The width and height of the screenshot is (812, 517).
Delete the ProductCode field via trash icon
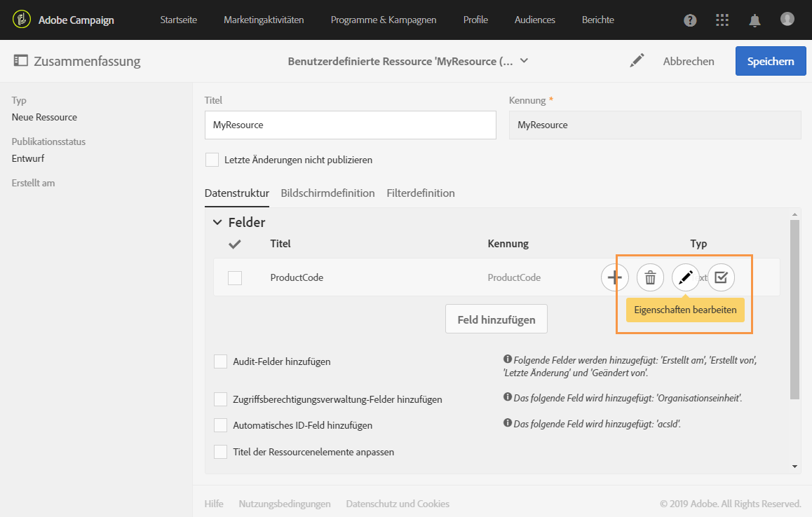(650, 277)
